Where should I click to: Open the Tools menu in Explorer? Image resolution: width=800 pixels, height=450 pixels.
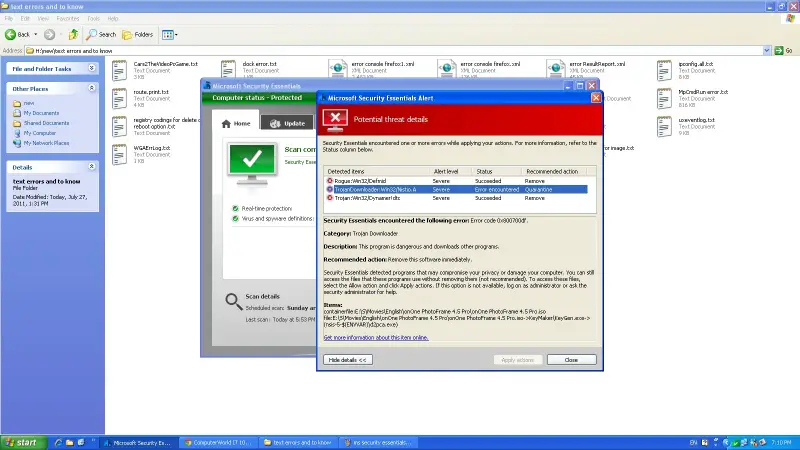pos(93,18)
